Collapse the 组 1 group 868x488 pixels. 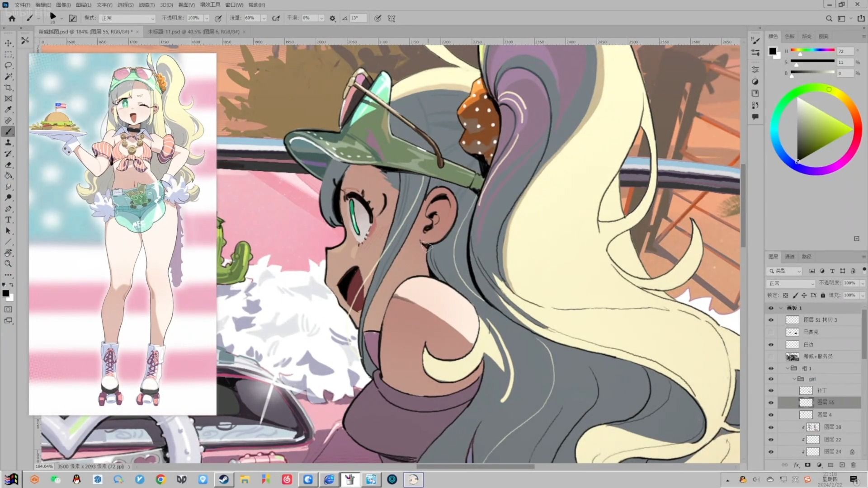pyautogui.click(x=788, y=368)
